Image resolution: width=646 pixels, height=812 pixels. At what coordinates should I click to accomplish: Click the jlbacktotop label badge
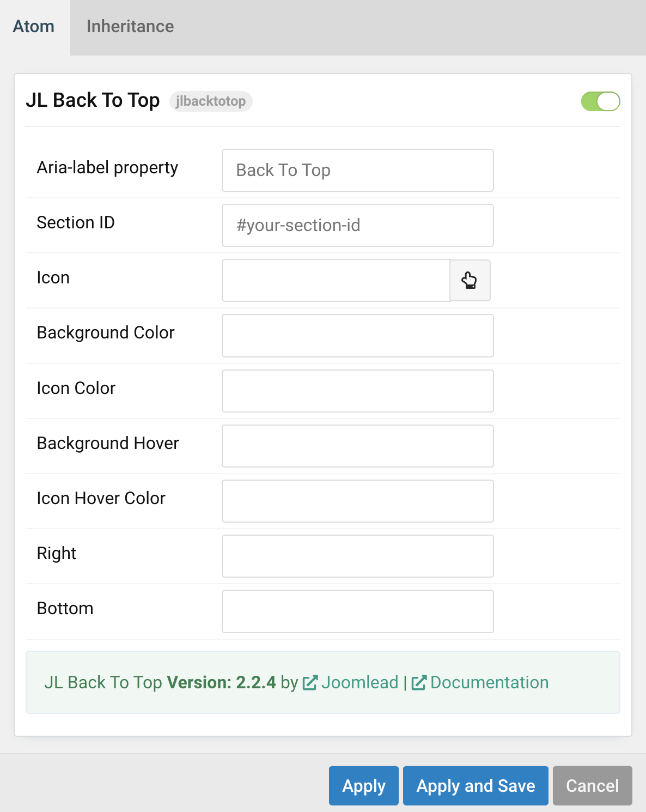click(210, 101)
